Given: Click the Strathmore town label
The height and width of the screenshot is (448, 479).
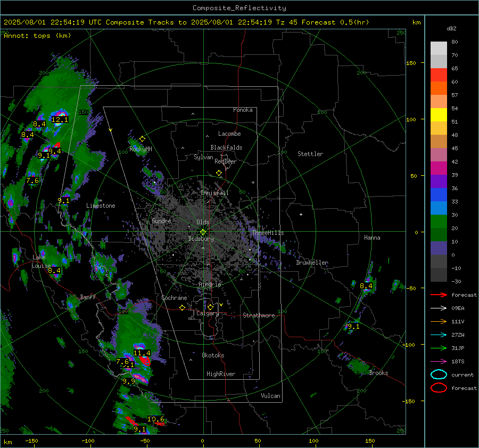Looking at the screenshot, I should [x=259, y=315].
